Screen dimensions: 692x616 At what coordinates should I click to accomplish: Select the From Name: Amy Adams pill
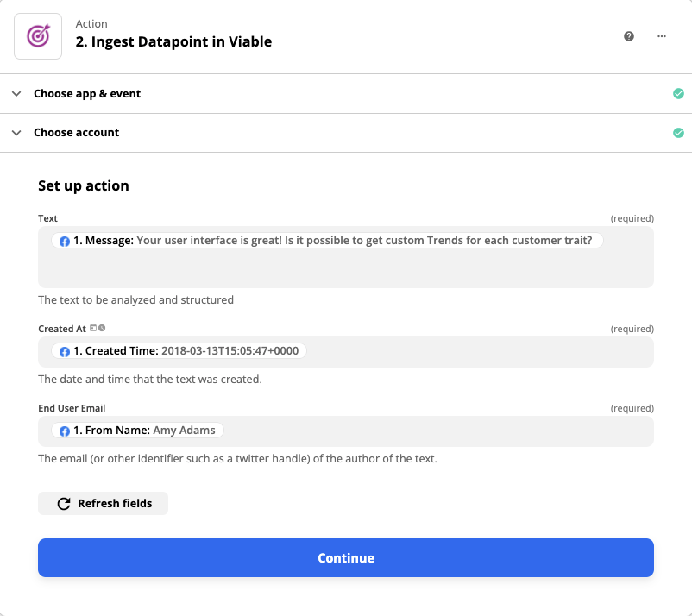pyautogui.click(x=138, y=431)
